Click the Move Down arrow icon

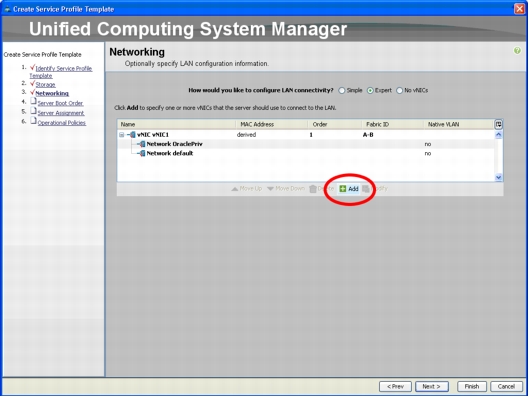pos(270,189)
